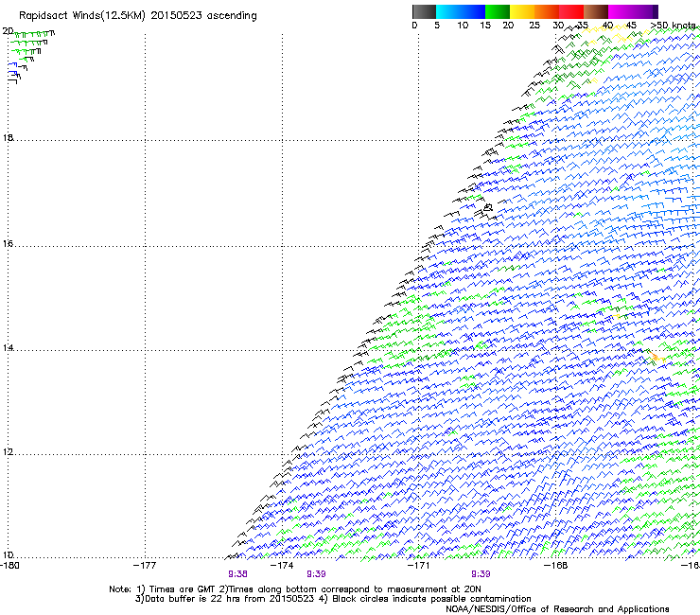Click the note line '3)Data buffer is 22 hrs'
700x615 pixels.
click(333, 599)
